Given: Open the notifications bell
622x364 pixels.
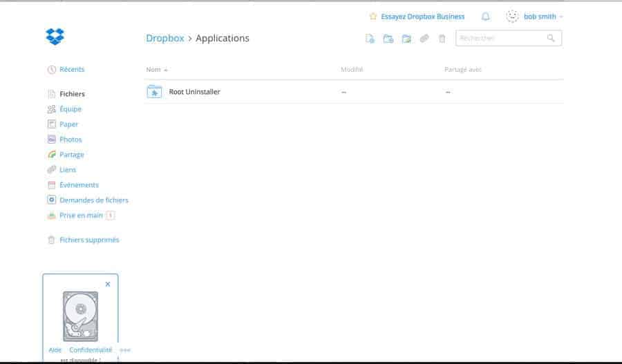Looking at the screenshot, I should (486, 17).
